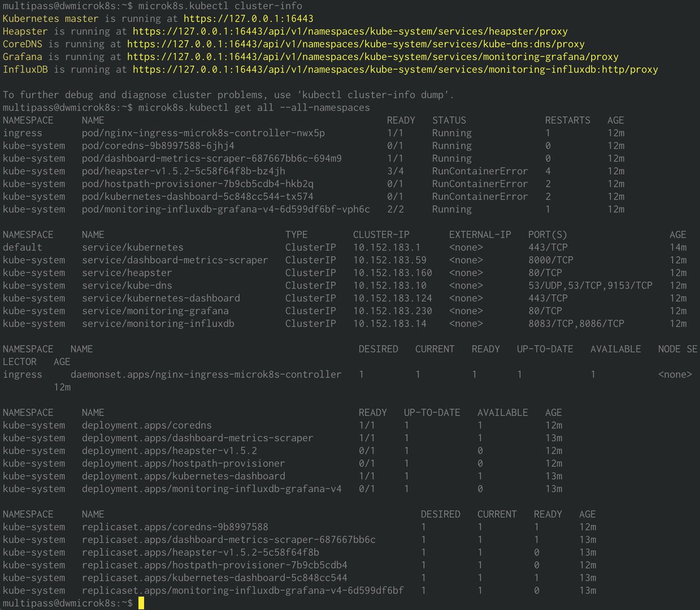Click the PORT(S) column header

tap(548, 235)
